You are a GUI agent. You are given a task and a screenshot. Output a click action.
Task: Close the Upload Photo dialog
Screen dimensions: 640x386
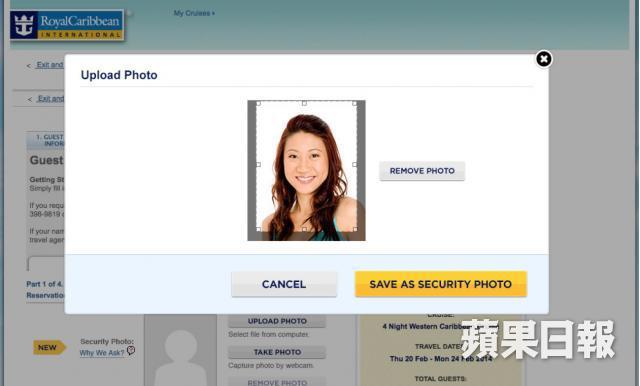(x=544, y=60)
